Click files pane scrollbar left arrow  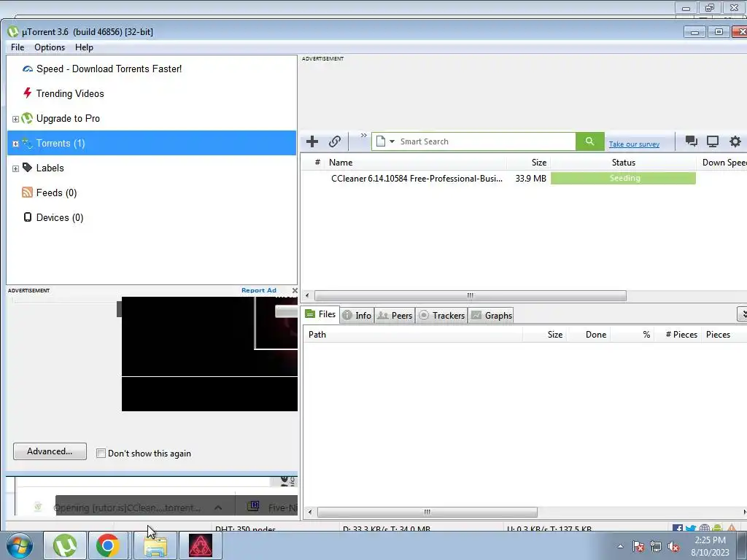(x=309, y=513)
